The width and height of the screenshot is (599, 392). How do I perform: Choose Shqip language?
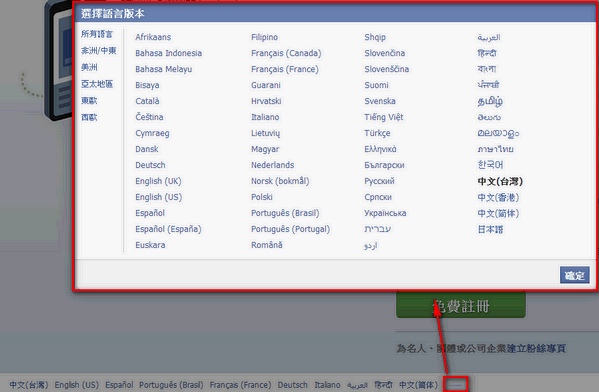[375, 37]
